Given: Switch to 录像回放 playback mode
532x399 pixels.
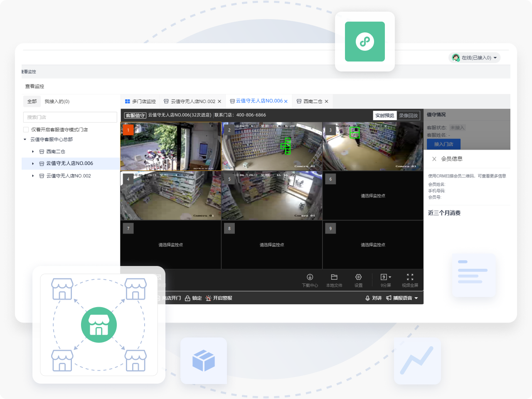Looking at the screenshot, I should click(408, 116).
